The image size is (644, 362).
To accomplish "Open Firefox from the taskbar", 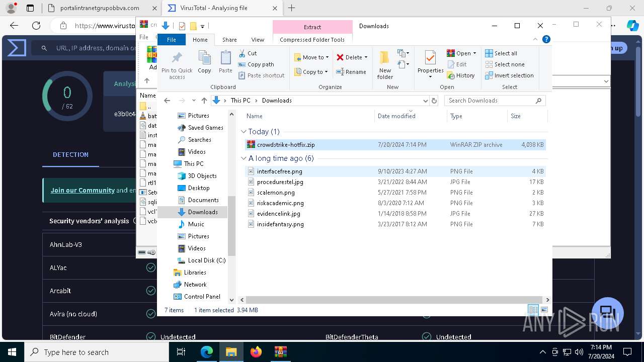I will [x=256, y=352].
